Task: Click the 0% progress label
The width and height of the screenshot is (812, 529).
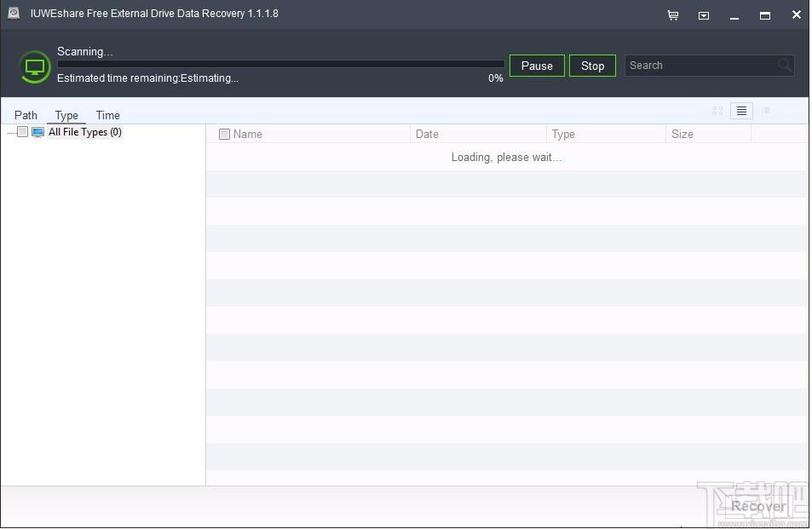Action: pos(496,78)
